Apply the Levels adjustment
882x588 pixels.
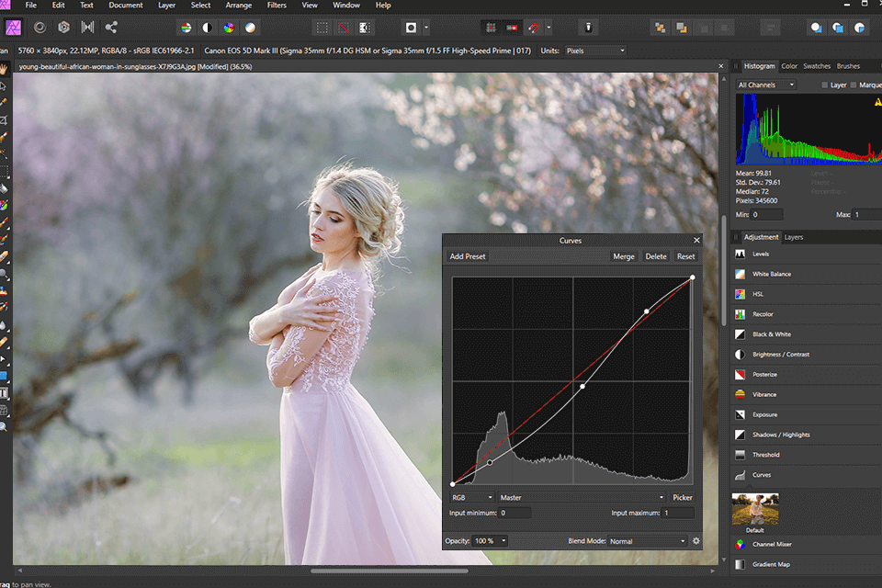coord(760,254)
